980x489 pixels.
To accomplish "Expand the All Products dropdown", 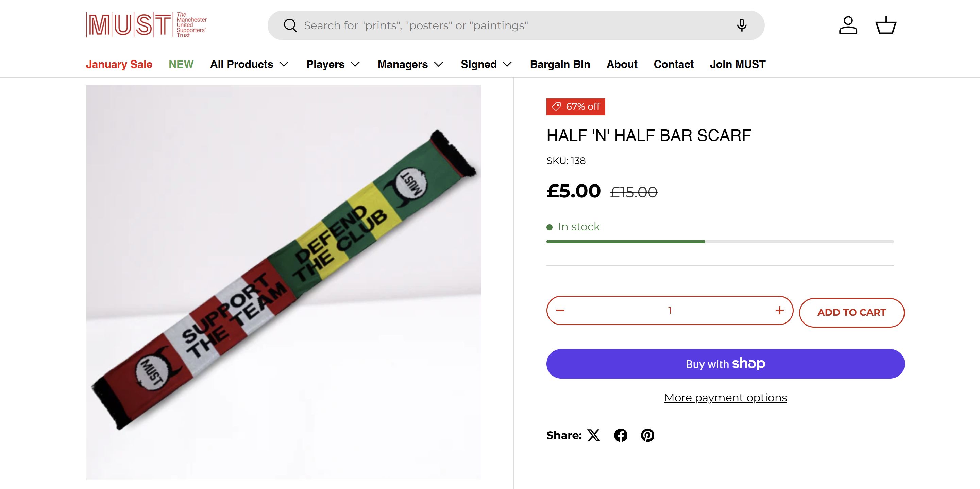I will click(249, 64).
